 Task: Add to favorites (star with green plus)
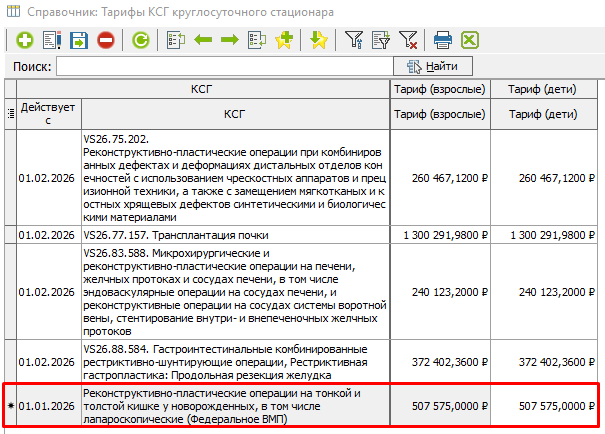[284, 40]
